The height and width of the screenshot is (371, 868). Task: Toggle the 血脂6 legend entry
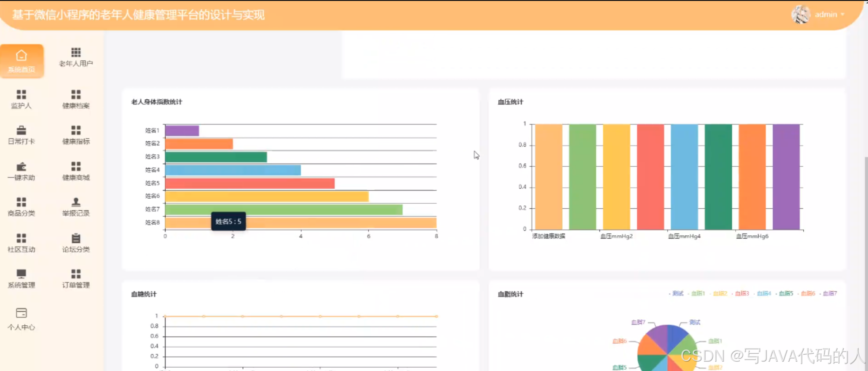point(806,294)
